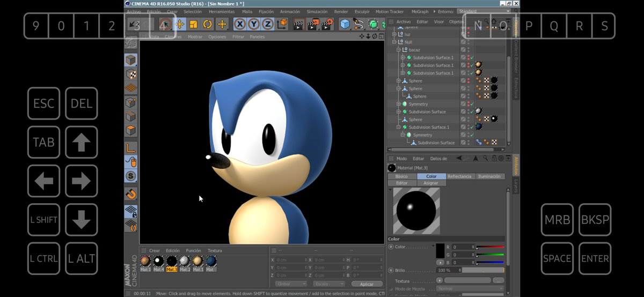This screenshot has height=297, width=644.
Task: Open the Escala size mode dropdown
Action: [x=329, y=284]
